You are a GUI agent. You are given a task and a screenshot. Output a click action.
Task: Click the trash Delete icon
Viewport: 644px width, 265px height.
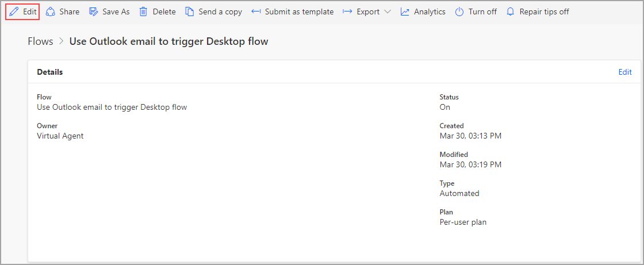pyautogui.click(x=143, y=11)
